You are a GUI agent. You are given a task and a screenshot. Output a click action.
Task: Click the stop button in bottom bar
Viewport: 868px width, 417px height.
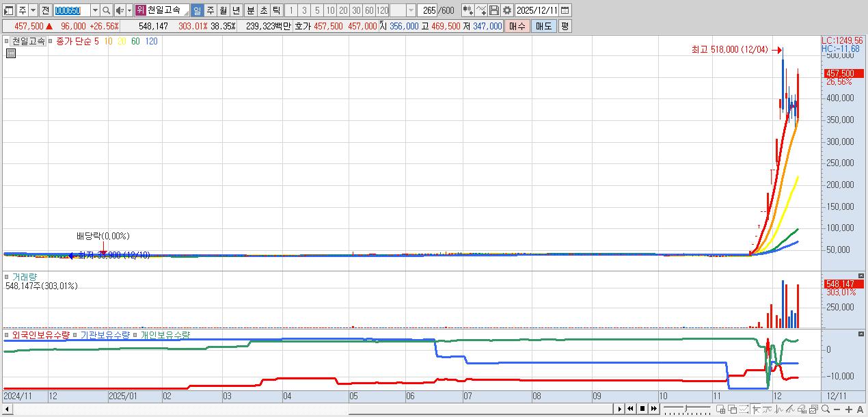[642, 409]
